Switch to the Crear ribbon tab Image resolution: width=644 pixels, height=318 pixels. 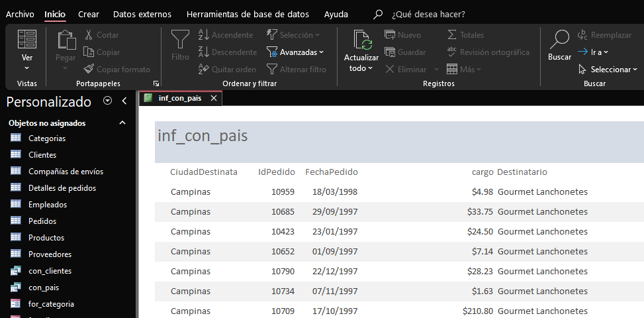[89, 15]
